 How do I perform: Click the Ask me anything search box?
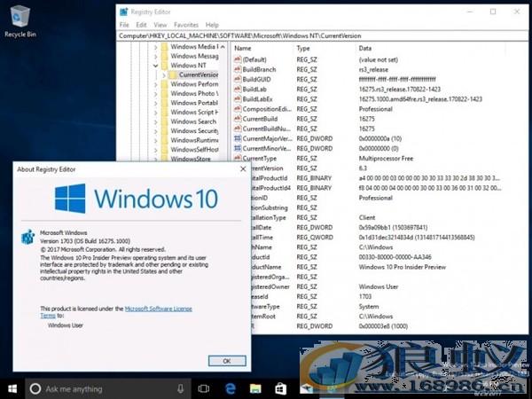click(x=107, y=389)
